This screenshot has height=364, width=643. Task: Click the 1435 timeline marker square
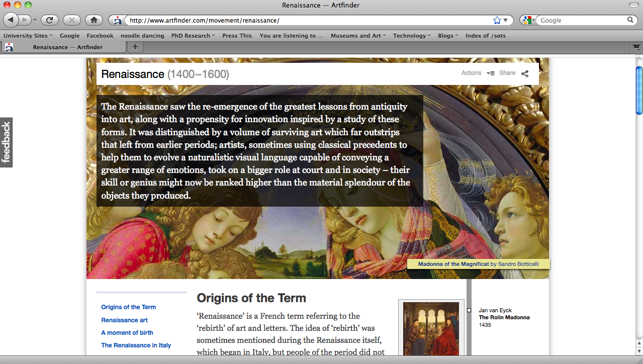(469, 310)
